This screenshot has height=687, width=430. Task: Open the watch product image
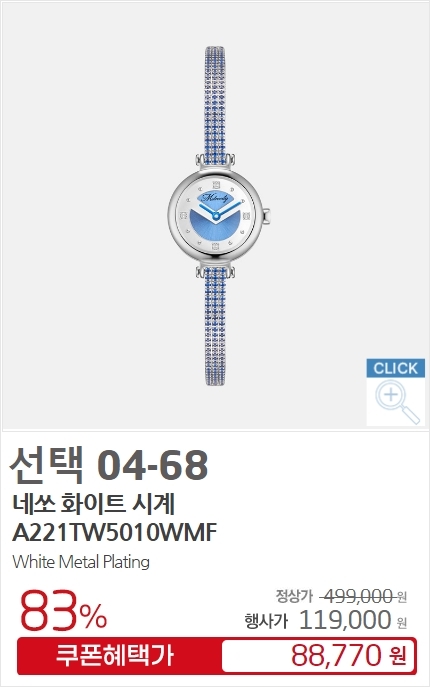pyautogui.click(x=215, y=216)
